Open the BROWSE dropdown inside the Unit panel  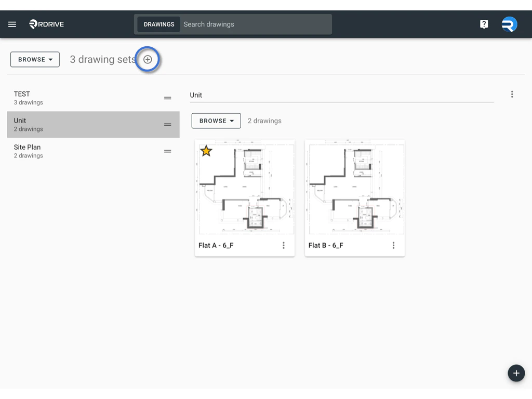tap(216, 121)
